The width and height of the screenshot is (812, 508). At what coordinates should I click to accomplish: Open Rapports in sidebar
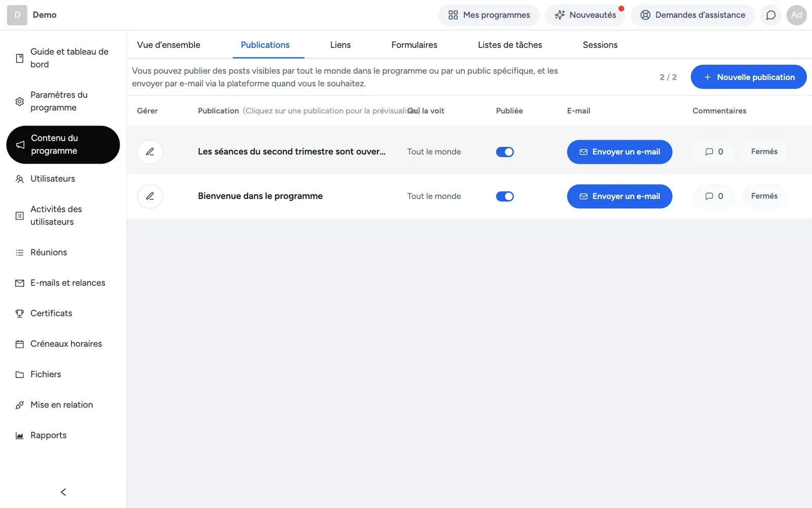point(63,435)
